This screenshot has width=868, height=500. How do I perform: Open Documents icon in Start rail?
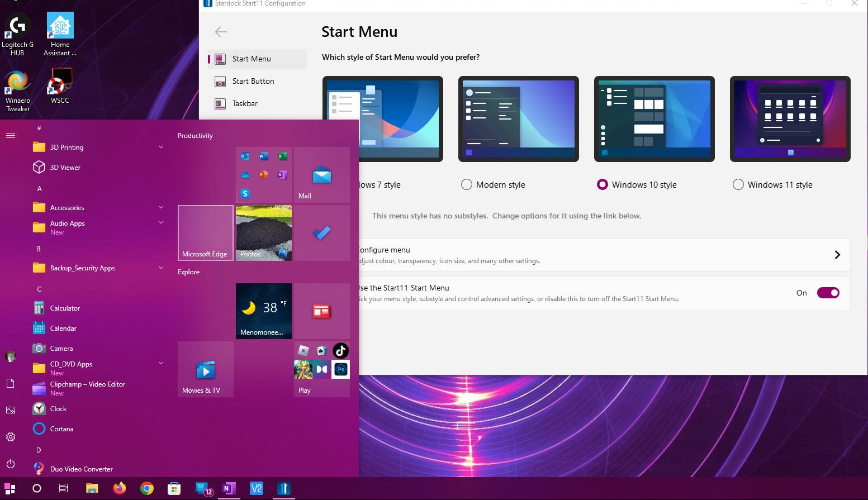(x=10, y=383)
